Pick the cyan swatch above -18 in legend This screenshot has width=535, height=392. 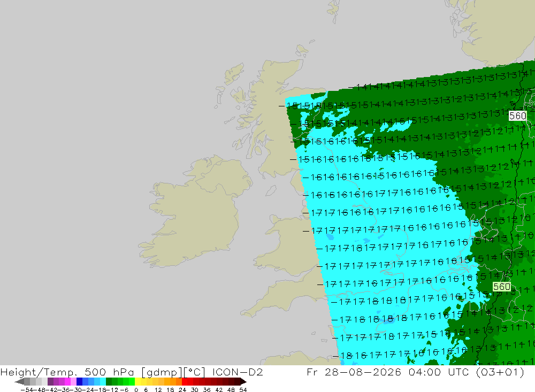103,381
